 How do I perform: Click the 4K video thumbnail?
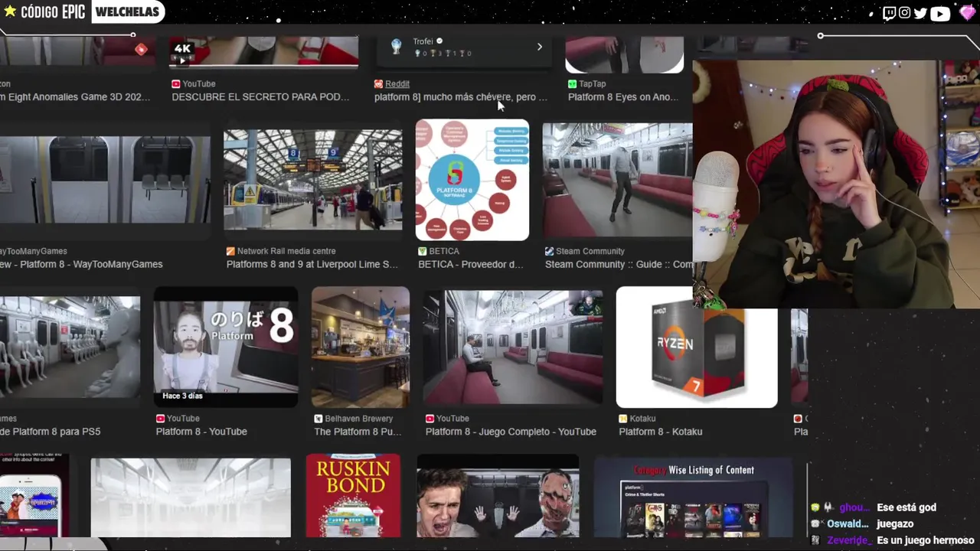[264, 52]
